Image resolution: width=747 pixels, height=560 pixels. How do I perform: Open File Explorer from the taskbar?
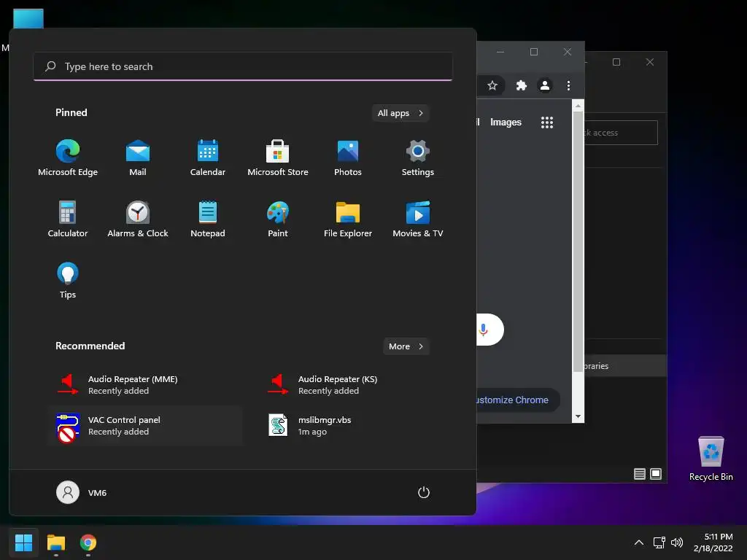[x=55, y=542]
